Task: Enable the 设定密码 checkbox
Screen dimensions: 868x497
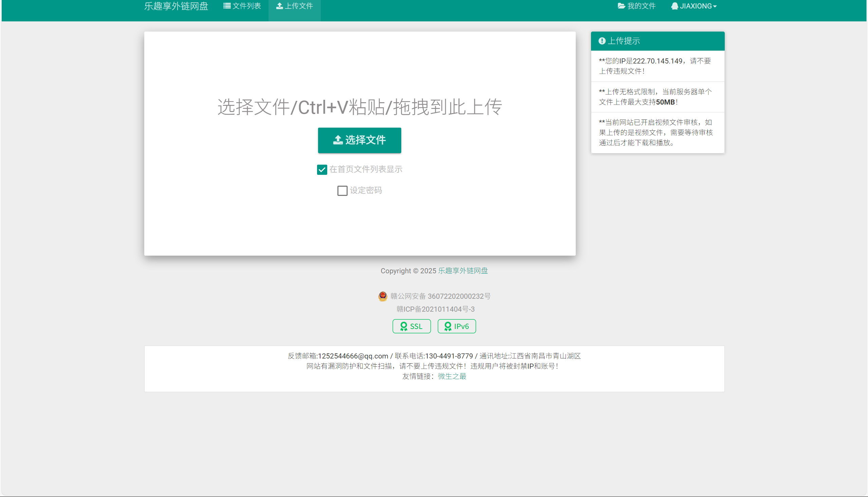Action: tap(343, 190)
